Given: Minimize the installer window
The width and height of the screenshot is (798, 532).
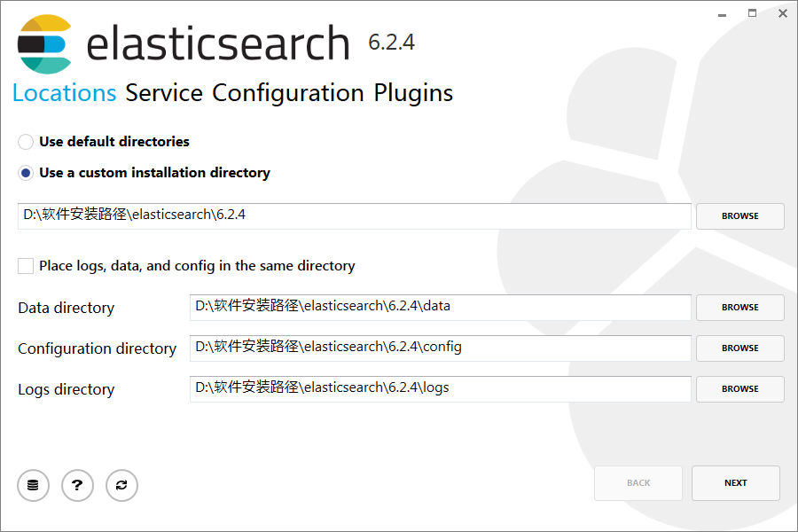Looking at the screenshot, I should click(x=722, y=14).
